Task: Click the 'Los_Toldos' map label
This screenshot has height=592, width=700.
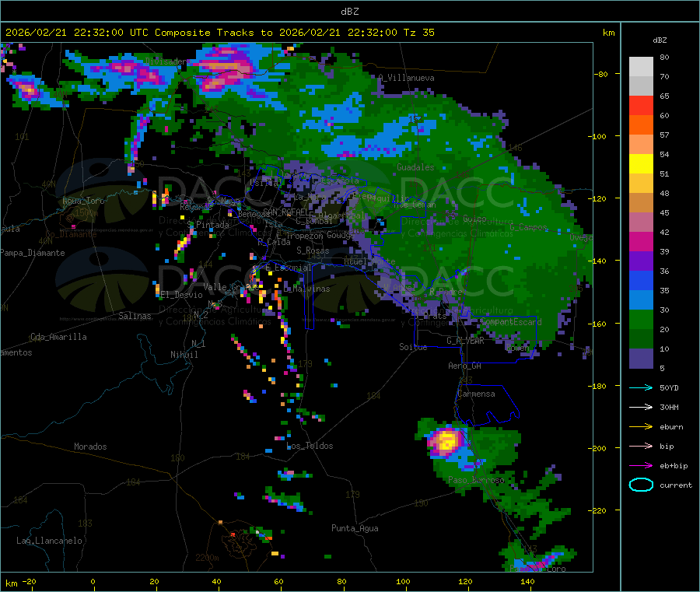Action: 310,446
